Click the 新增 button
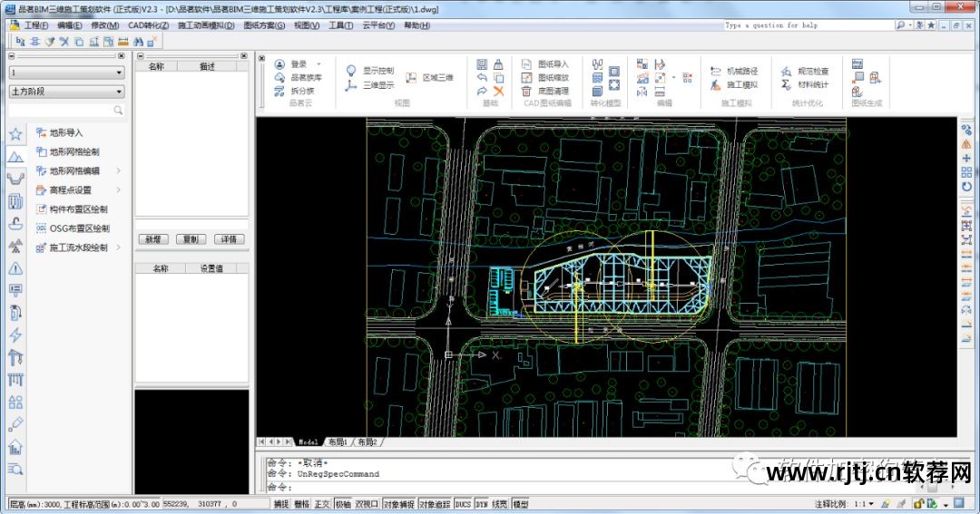 pos(153,239)
